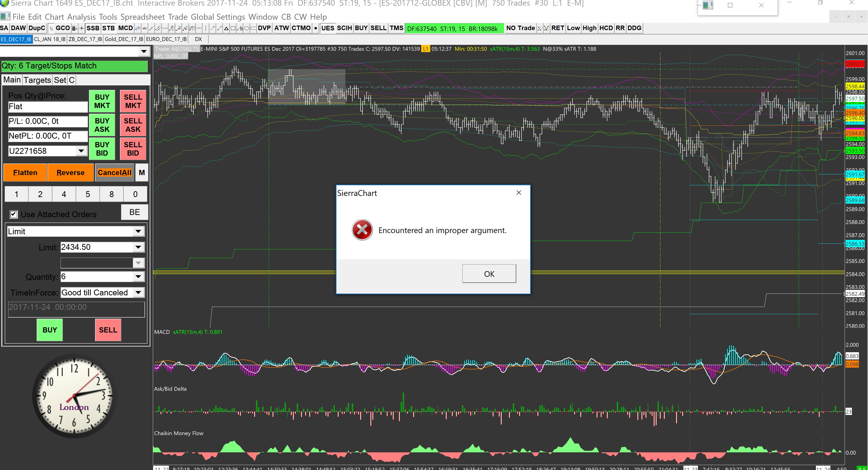Choose the arrow line drawing tool
The height and width of the screenshot is (470, 868).
tap(213, 28)
